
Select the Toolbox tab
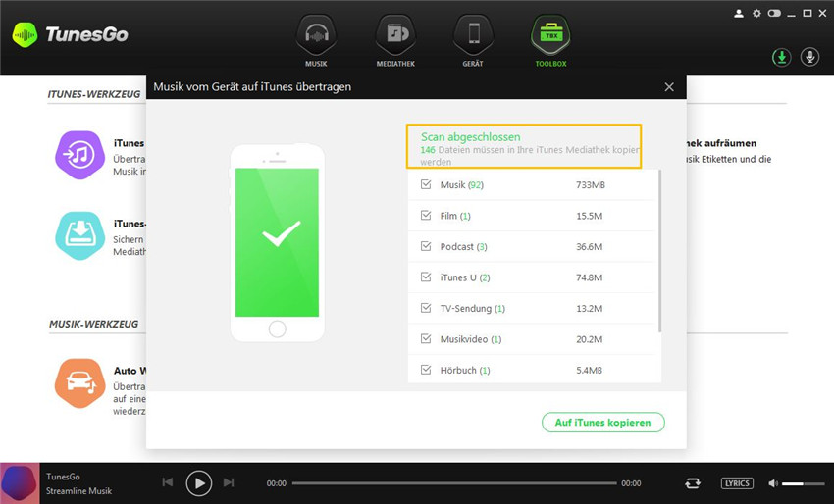point(550,41)
